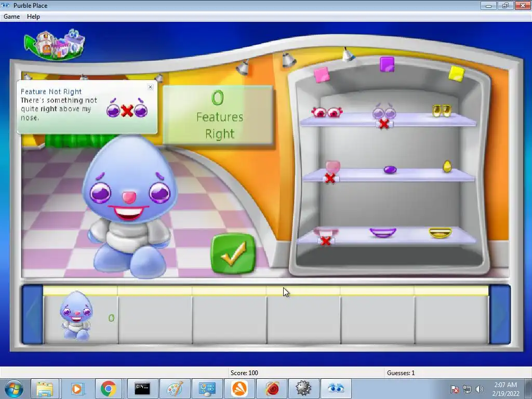Image resolution: width=532 pixels, height=399 pixels.
Task: Select the pink mouth on bottom shelf
Action: pos(326,232)
